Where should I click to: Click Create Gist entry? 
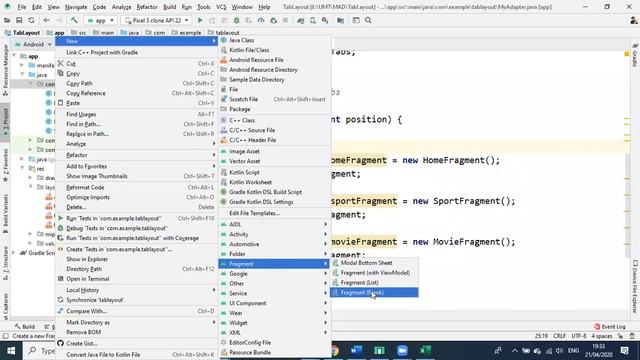click(x=137, y=343)
